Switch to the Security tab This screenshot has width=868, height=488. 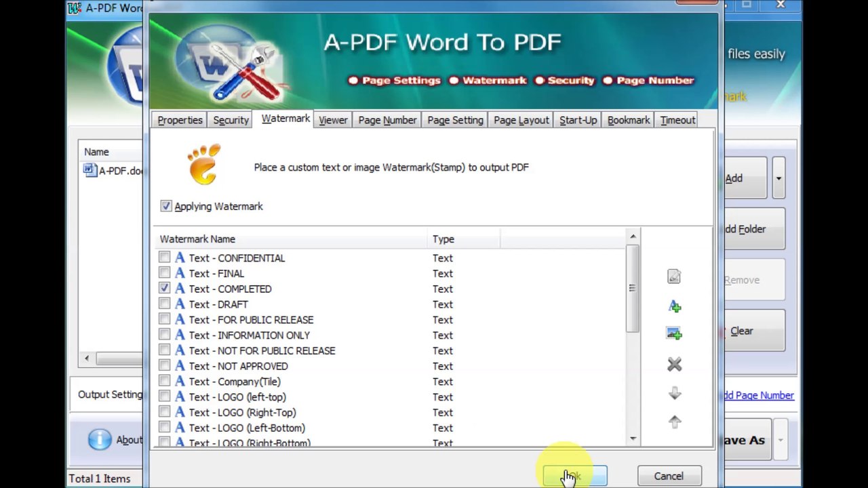click(x=231, y=120)
